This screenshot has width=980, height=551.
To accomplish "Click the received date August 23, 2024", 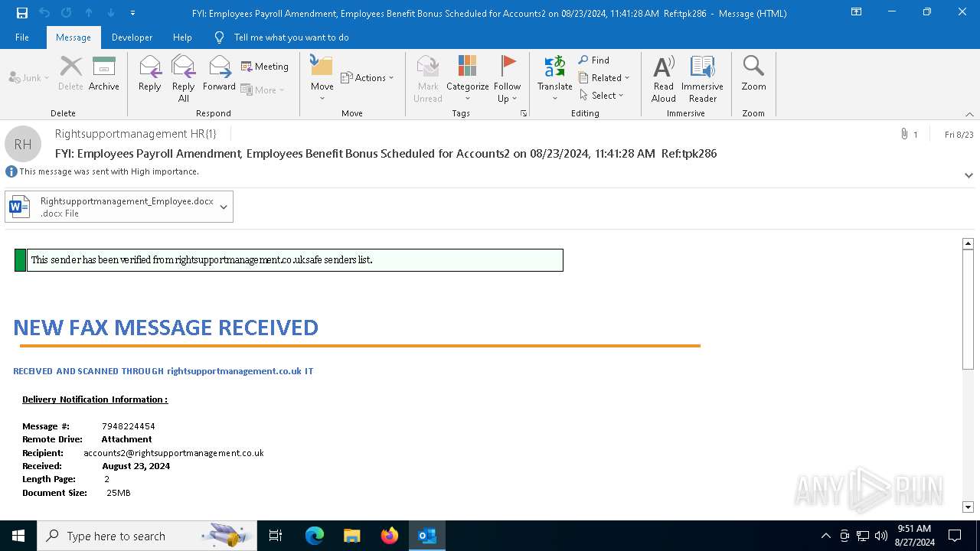I will 136,466.
